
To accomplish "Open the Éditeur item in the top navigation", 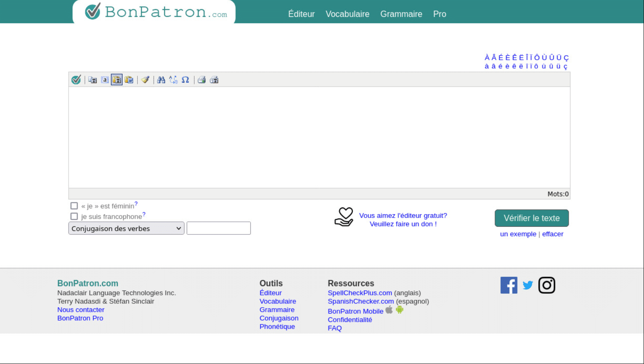I will coord(301,14).
